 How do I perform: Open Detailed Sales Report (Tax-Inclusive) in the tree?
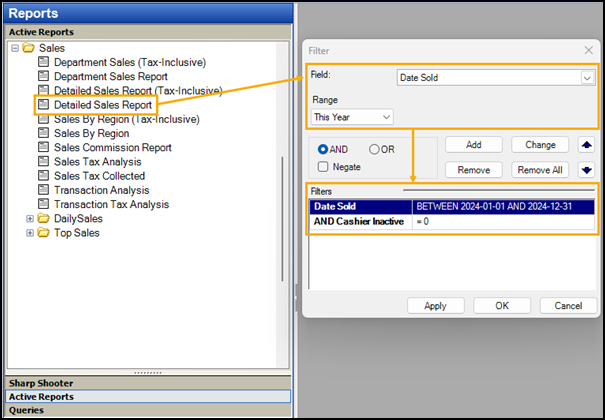pyautogui.click(x=138, y=91)
